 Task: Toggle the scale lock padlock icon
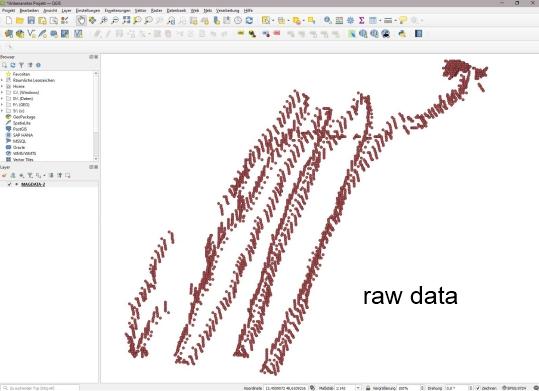367,388
